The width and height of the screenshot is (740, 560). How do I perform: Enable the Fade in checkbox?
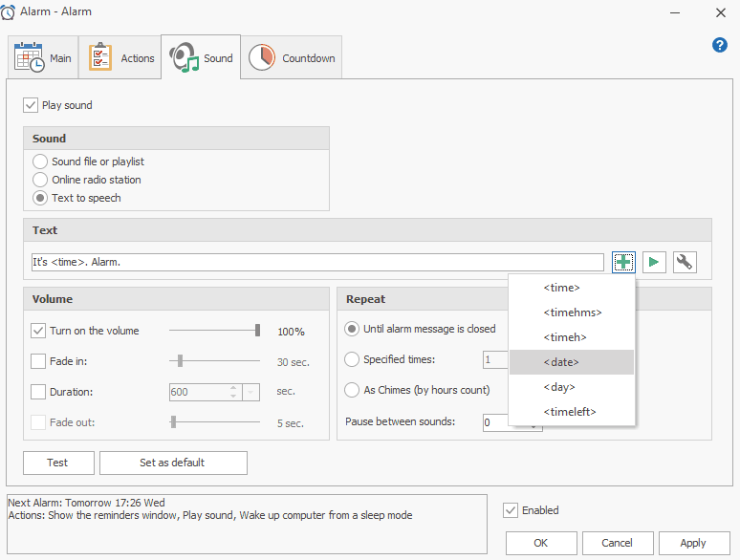[38, 361]
